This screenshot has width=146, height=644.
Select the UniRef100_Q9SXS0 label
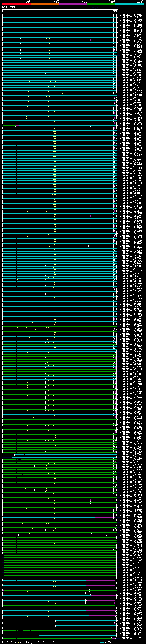(131, 37)
